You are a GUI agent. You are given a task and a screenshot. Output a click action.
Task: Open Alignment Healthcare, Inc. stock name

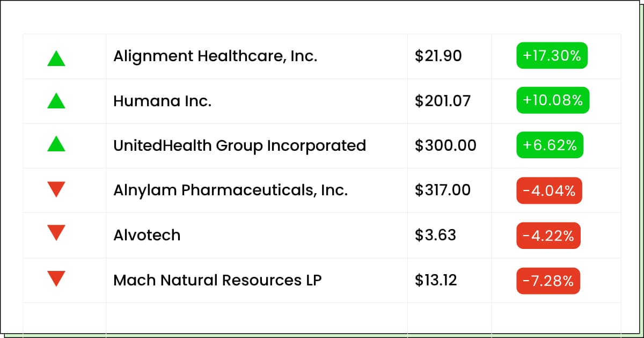pos(215,56)
